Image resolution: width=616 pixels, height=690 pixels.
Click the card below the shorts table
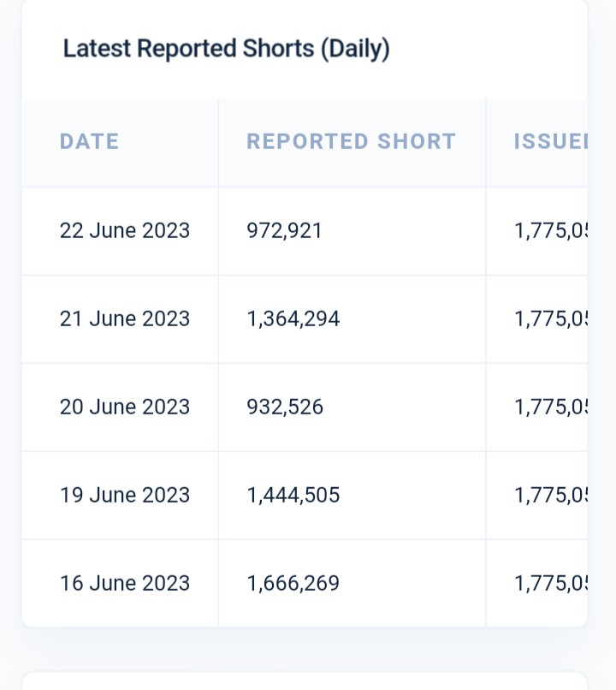click(305, 681)
